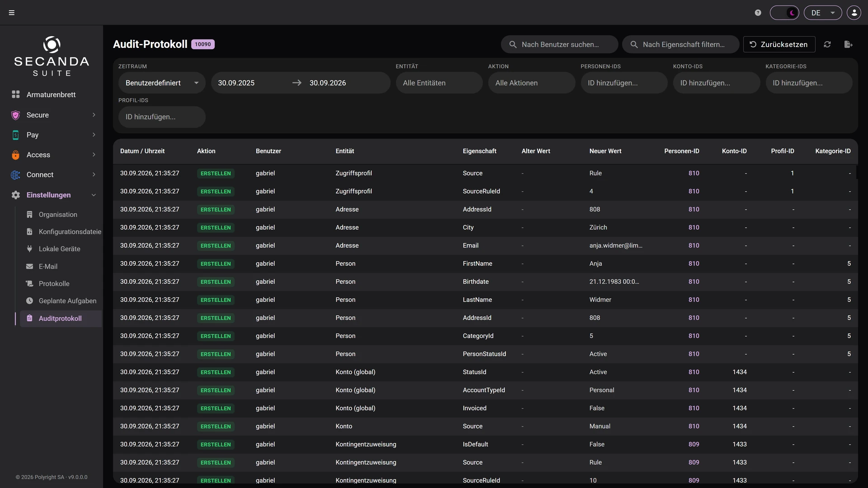
Task: Select Auditprotokoll in sidebar
Action: coord(60,319)
